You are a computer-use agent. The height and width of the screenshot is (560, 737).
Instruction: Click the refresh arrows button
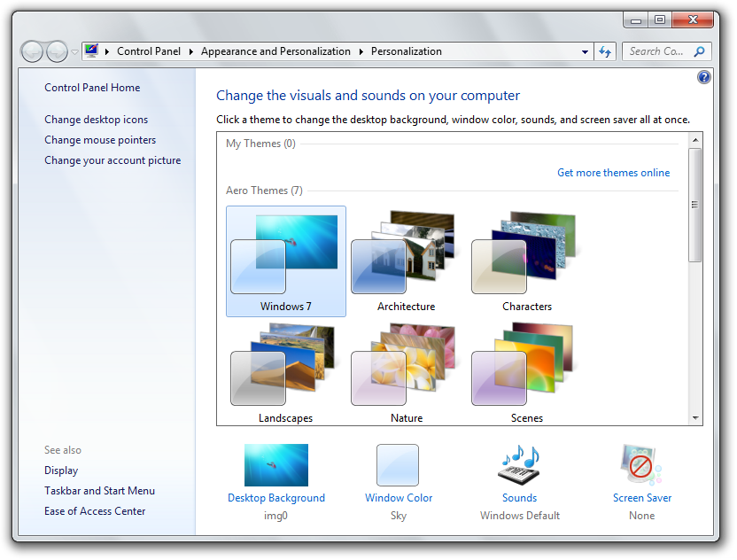605,51
